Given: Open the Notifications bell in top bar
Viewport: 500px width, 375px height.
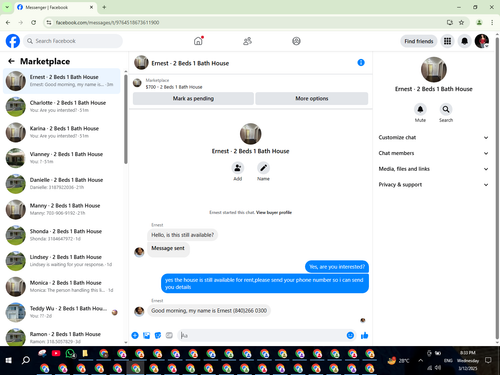Looking at the screenshot, I should click(x=464, y=41).
